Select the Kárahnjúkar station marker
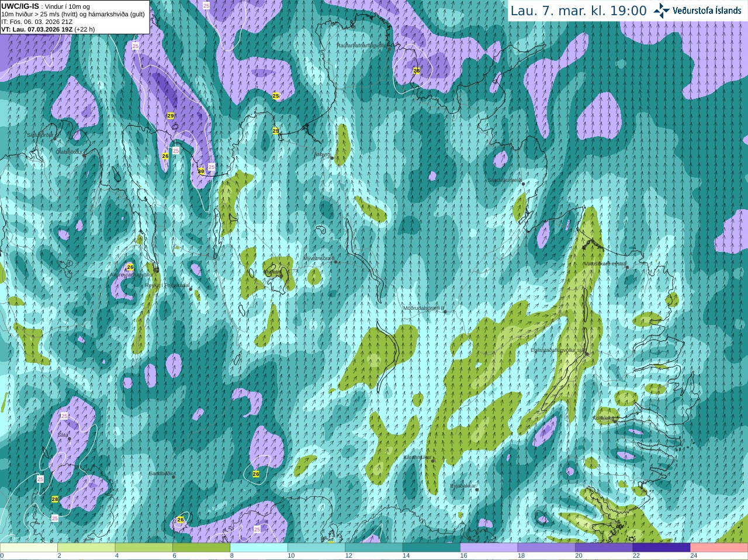 pyautogui.click(x=433, y=461)
